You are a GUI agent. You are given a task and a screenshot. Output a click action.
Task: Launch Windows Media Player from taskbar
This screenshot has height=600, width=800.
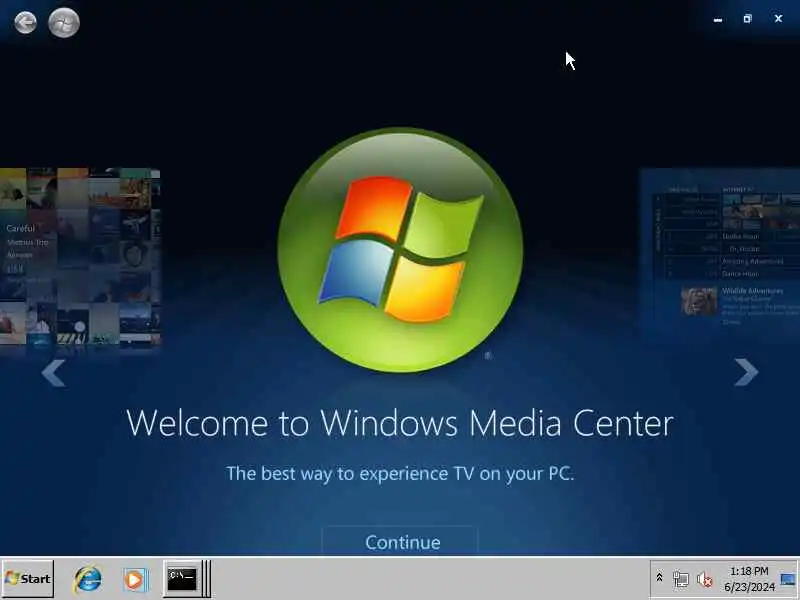click(x=135, y=580)
